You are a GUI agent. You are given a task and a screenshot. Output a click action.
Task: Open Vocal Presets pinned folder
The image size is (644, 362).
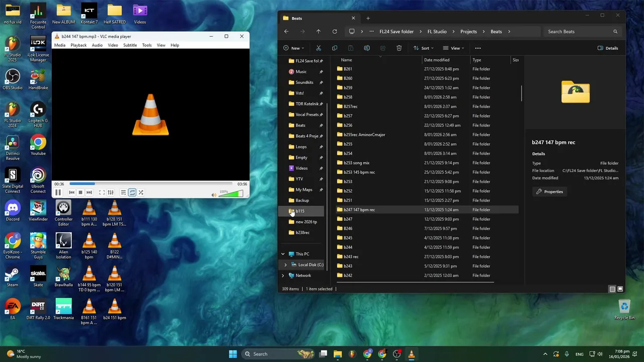(307, 115)
